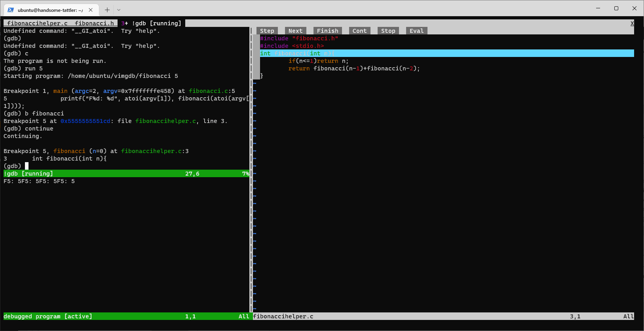Switch to the fibonaccihelper.c vim tab
644x331 pixels.
click(x=37, y=23)
